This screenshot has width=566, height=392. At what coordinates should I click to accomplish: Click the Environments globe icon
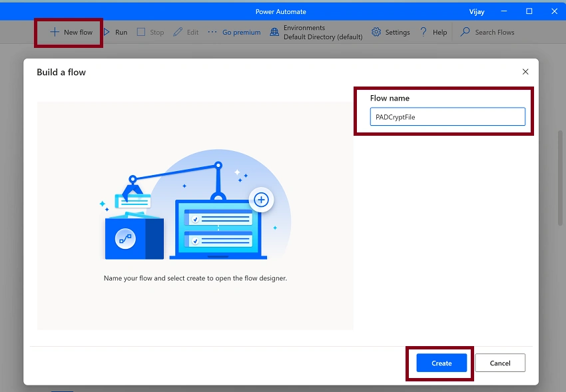click(274, 32)
